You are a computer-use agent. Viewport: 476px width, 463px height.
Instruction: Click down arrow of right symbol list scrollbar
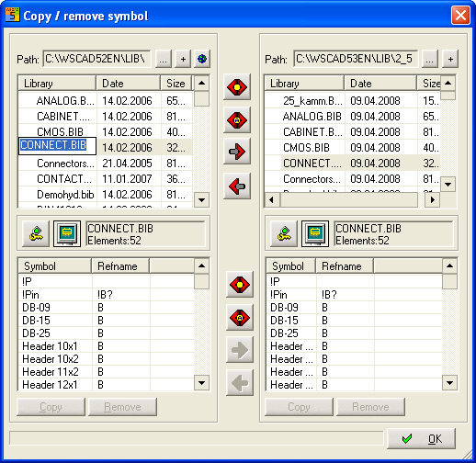(x=449, y=383)
